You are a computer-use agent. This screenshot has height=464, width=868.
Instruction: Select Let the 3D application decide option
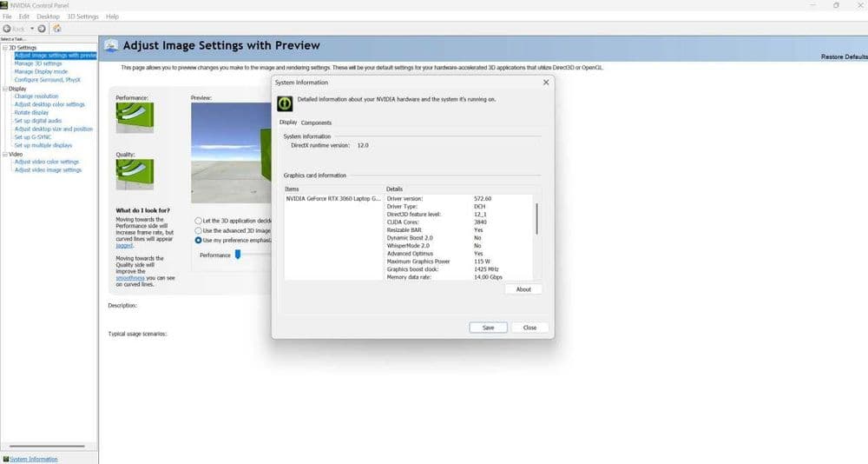point(198,221)
